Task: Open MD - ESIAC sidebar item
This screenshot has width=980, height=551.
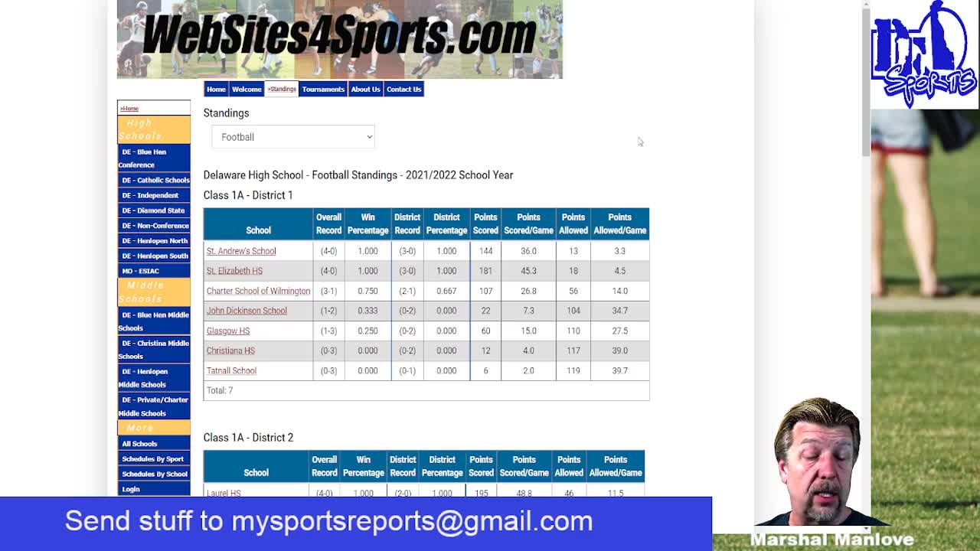Action: coord(154,271)
